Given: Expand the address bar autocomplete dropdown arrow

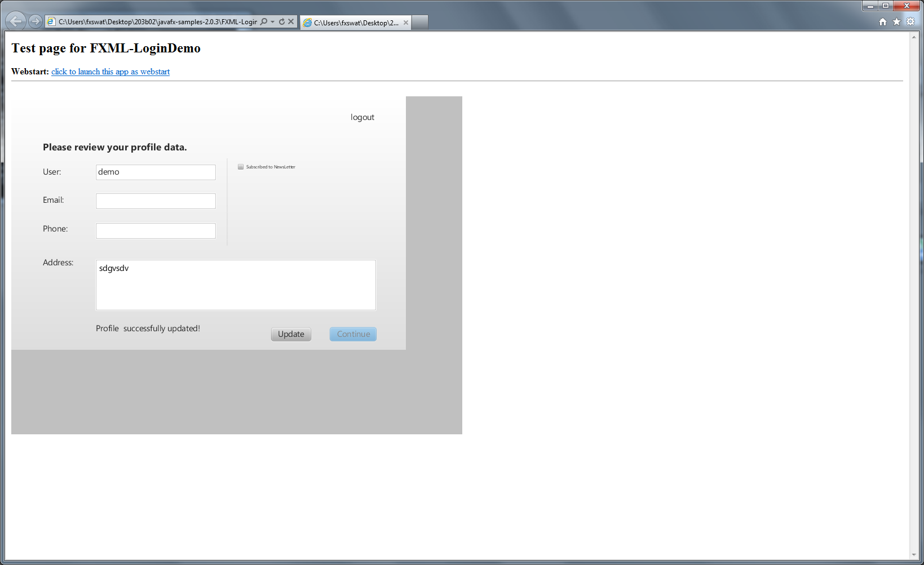Looking at the screenshot, I should (273, 22).
